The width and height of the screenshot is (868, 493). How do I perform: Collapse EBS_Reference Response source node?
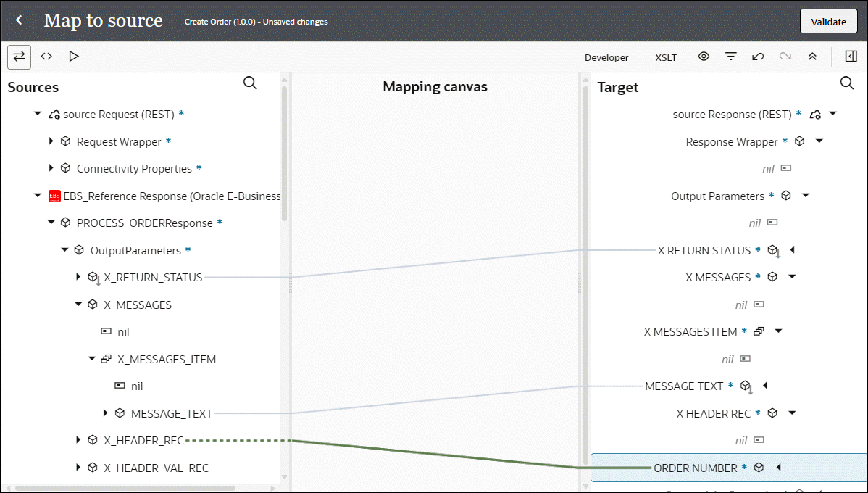(38, 196)
